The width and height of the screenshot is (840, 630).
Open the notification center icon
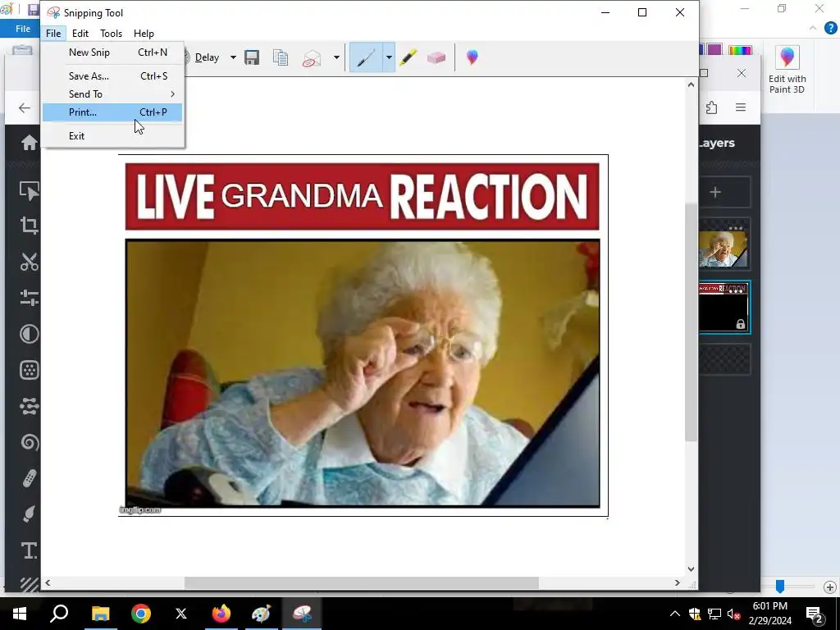(815, 615)
